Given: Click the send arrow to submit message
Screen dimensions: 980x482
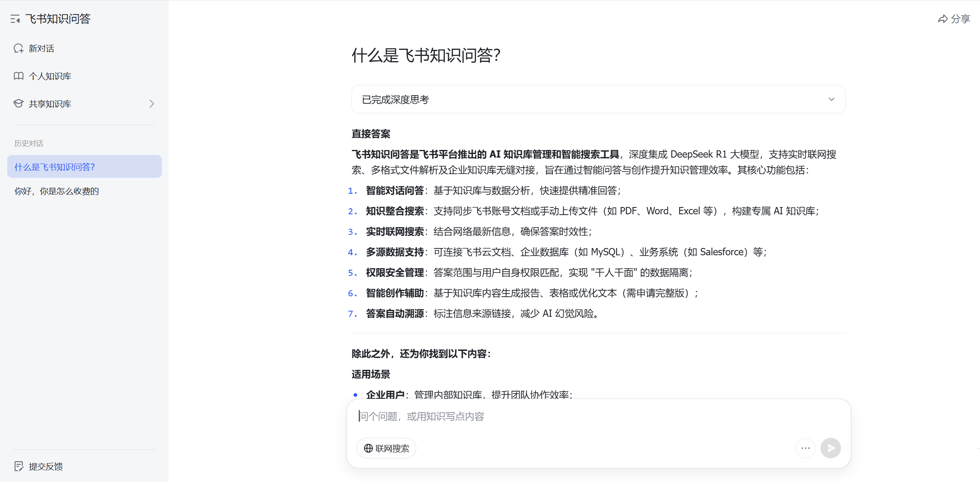Looking at the screenshot, I should [831, 448].
